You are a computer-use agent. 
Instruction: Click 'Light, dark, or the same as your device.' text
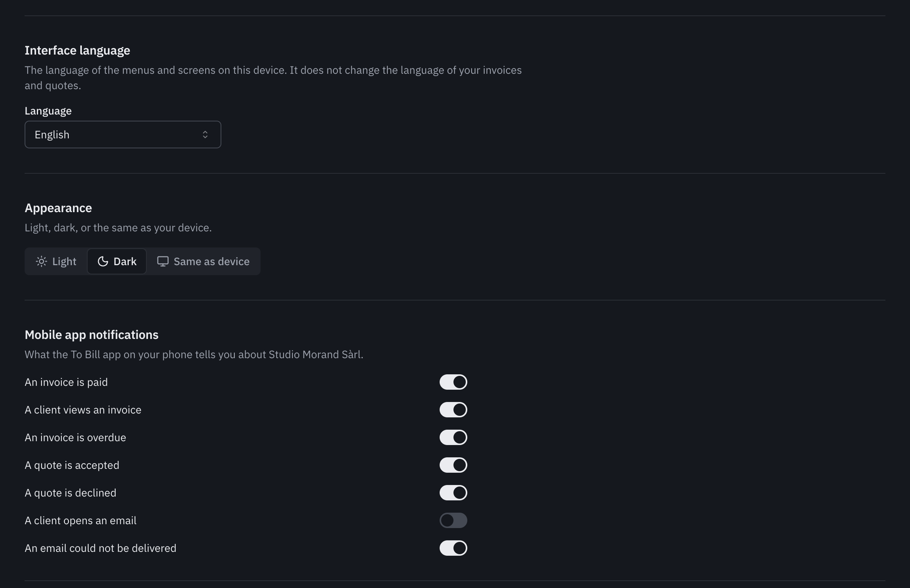[x=118, y=228]
